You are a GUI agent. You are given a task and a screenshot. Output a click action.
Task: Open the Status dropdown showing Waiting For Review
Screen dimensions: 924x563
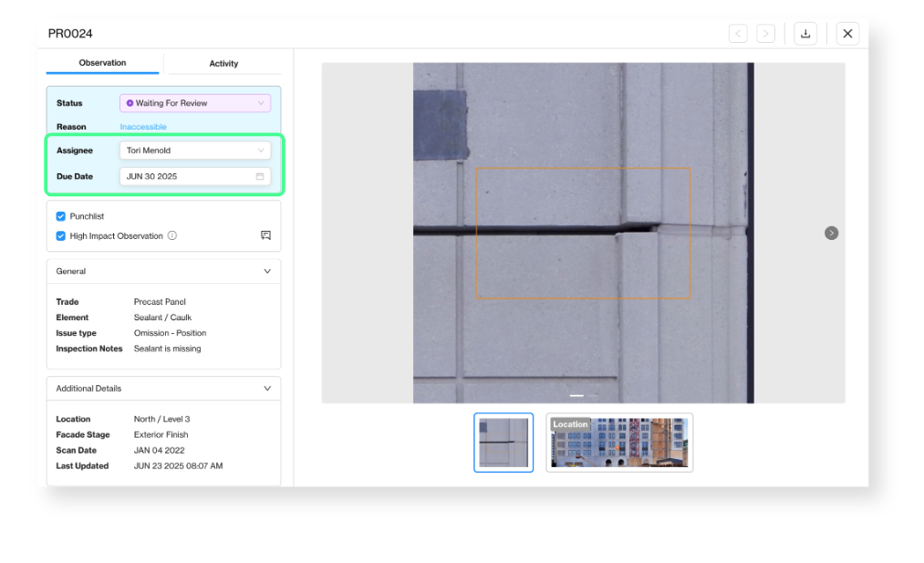[195, 103]
